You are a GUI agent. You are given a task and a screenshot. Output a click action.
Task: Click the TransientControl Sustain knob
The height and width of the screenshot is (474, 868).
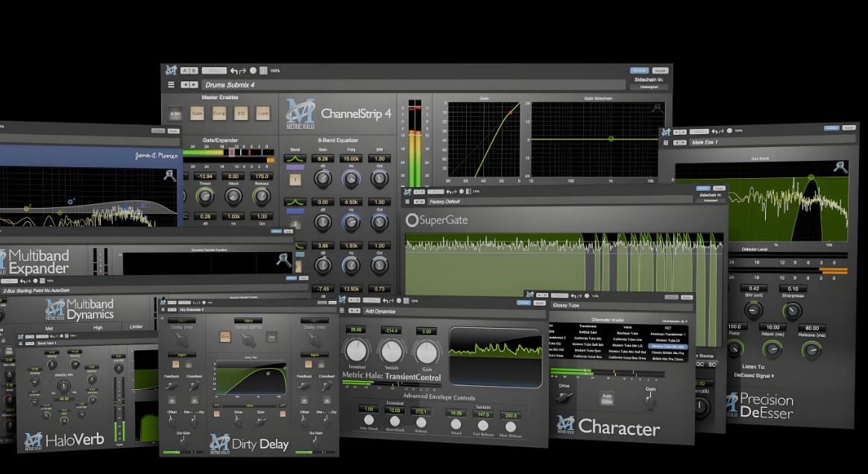392,351
